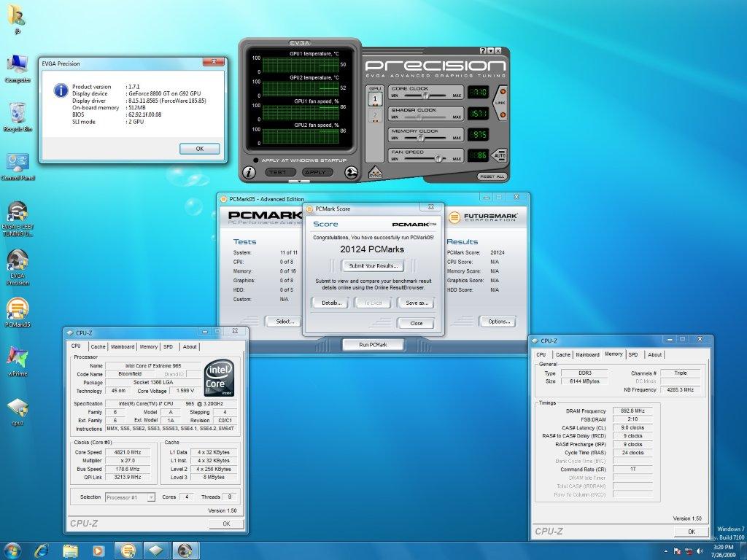Click Save as in PCMark Score
This screenshot has width=747, height=560.
click(x=417, y=303)
